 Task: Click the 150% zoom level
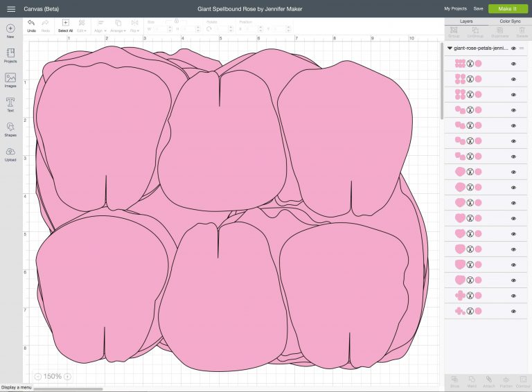(x=53, y=376)
